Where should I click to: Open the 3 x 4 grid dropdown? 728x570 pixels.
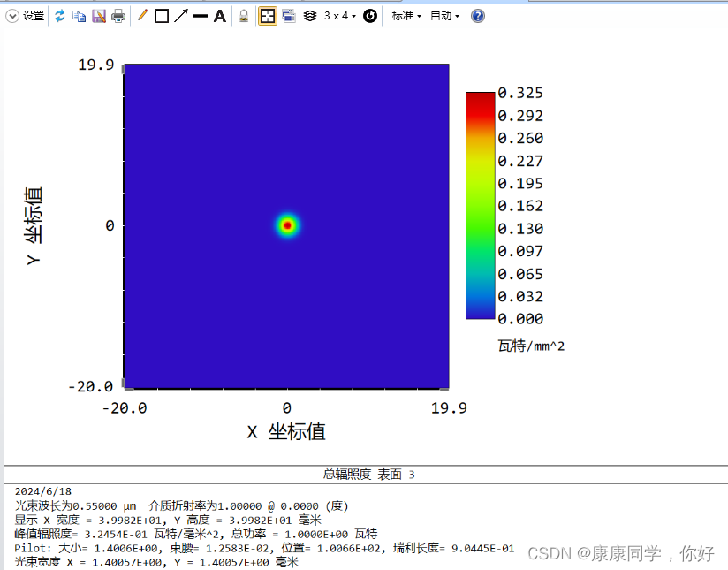click(x=340, y=16)
